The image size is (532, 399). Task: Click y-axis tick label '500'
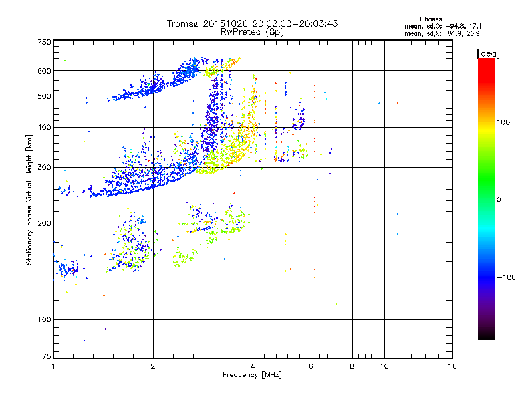click(44, 96)
